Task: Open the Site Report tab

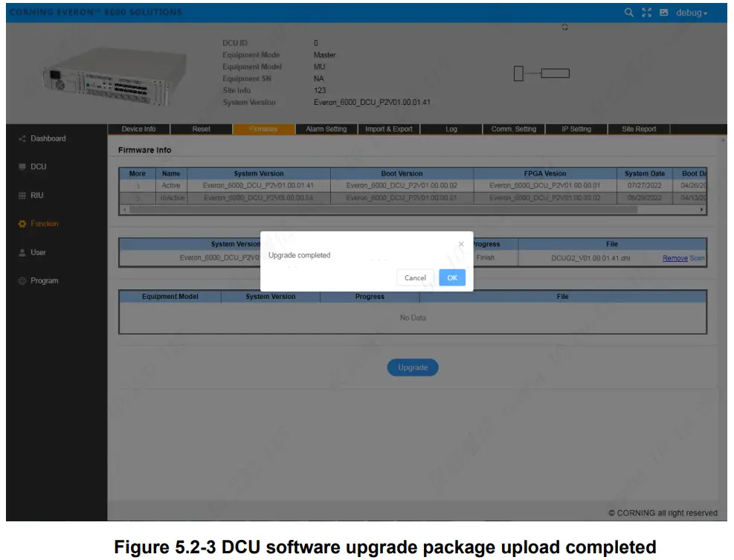Action: coord(639,129)
